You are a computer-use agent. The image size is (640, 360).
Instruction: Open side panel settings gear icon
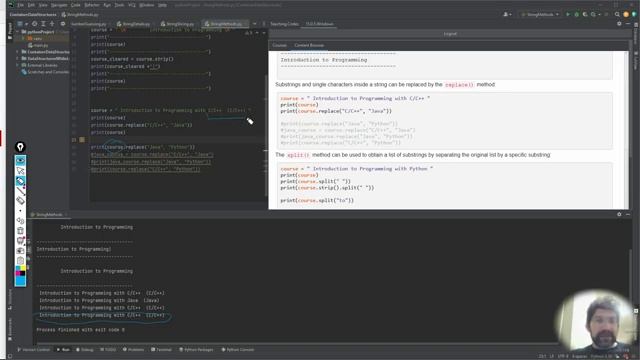[x=619, y=24]
